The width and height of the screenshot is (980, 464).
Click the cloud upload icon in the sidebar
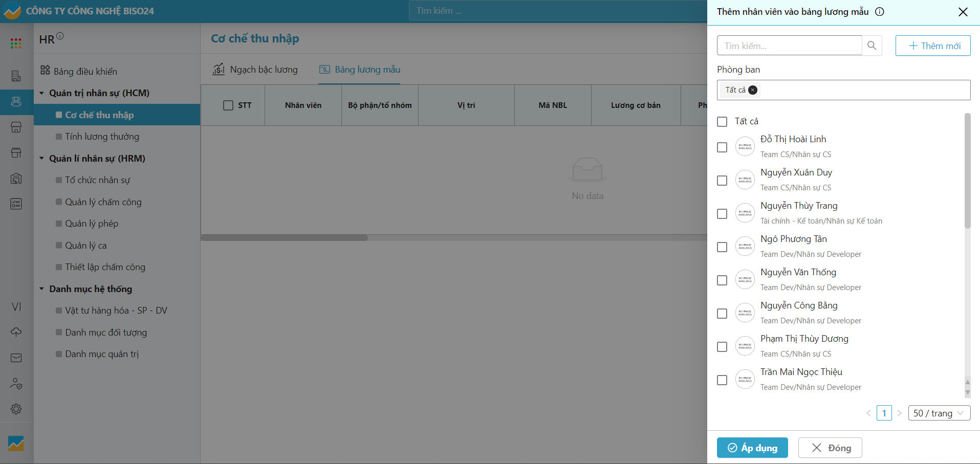[x=16, y=332]
